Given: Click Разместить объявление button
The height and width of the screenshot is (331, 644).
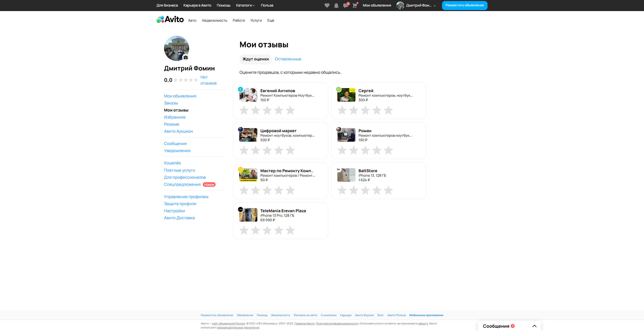Looking at the screenshot, I should [464, 5].
